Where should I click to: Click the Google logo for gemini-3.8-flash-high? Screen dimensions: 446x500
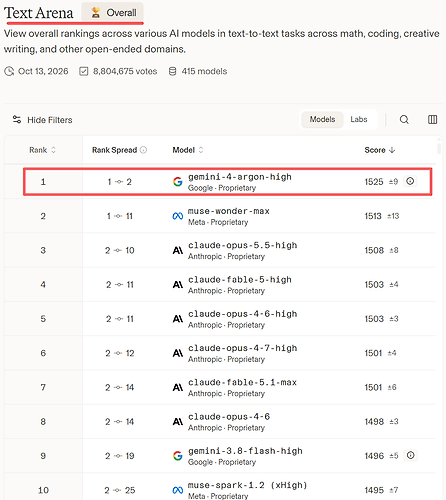tap(178, 456)
